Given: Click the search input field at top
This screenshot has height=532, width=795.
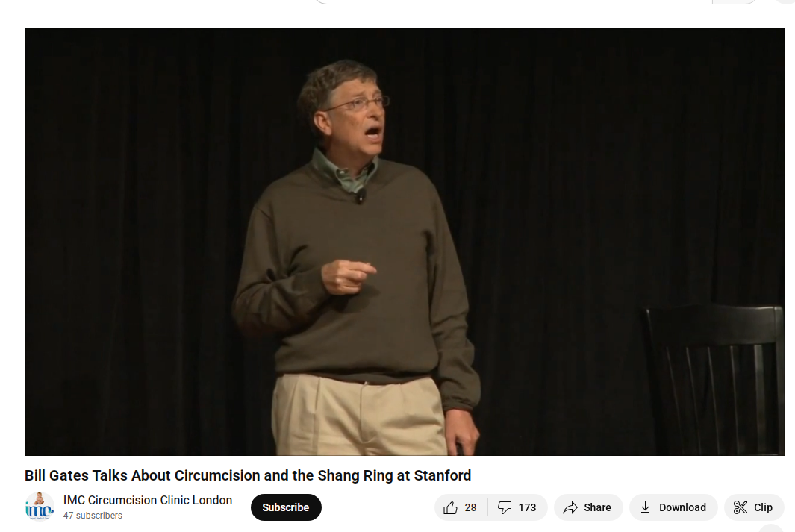Looking at the screenshot, I should (513, 1).
